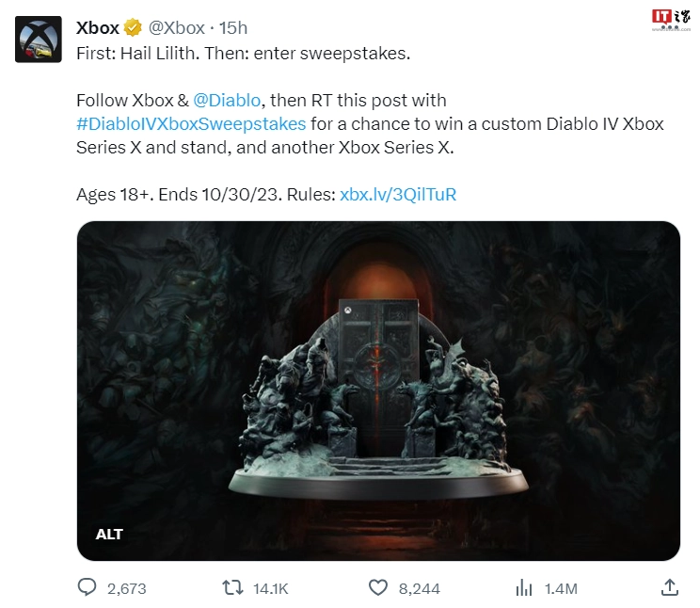Screen dimensions: 700x608
Task: Click the 8,244 likes count
Action: [419, 589]
